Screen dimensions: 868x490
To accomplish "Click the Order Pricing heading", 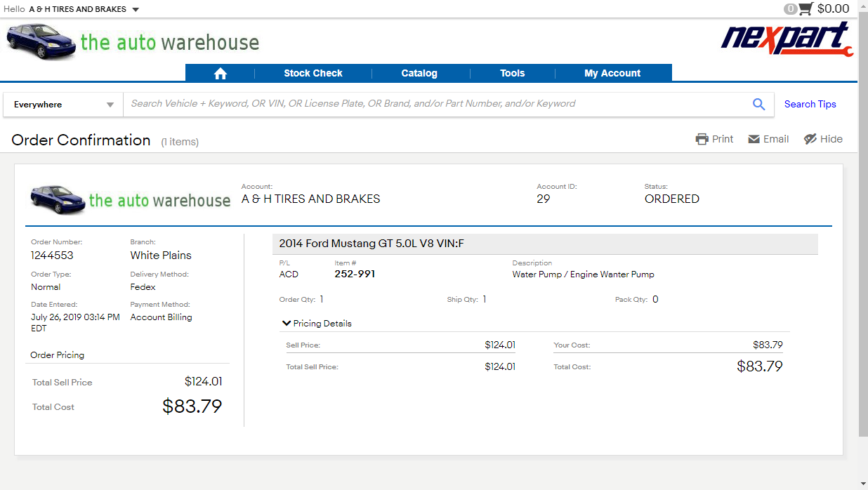I will [x=58, y=355].
